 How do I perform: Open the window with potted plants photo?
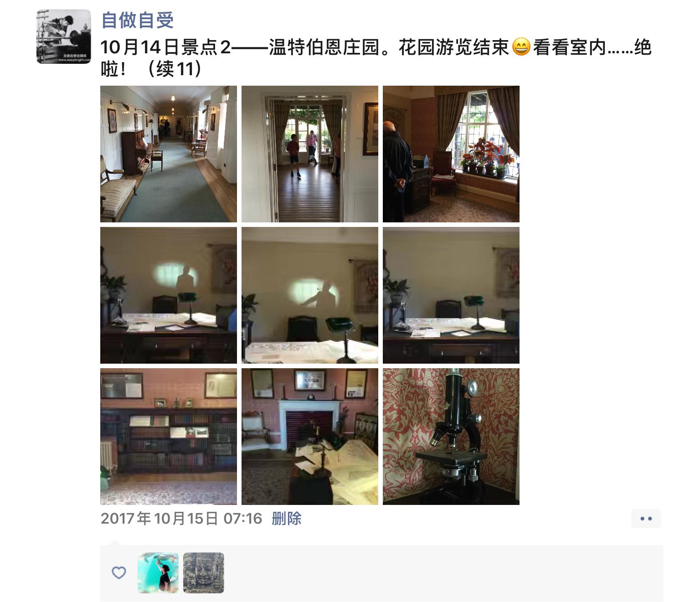point(451,154)
